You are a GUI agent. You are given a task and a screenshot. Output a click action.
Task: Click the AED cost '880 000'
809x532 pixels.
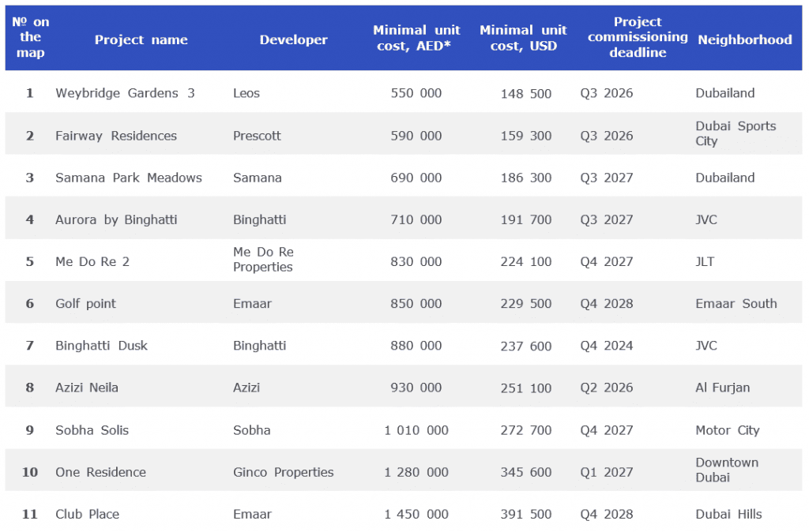(416, 346)
